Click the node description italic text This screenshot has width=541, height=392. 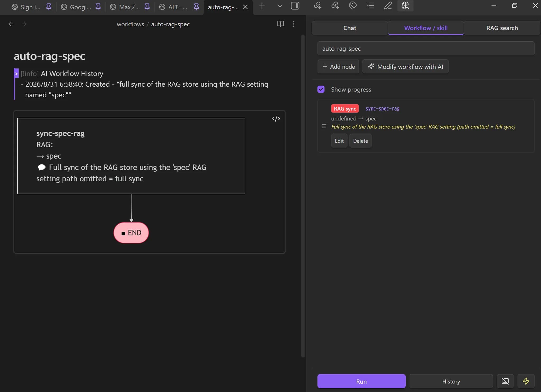[x=423, y=127]
